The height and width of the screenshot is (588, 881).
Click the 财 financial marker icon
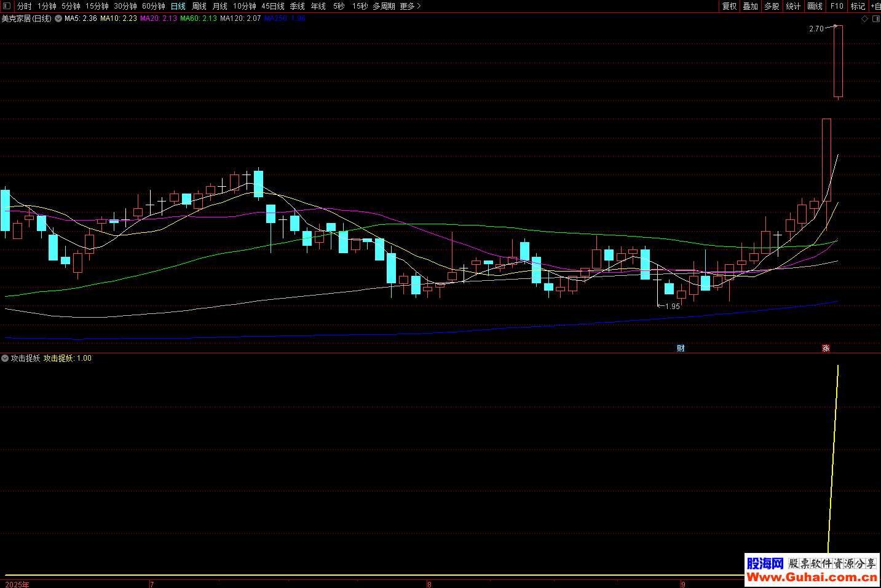(681, 348)
